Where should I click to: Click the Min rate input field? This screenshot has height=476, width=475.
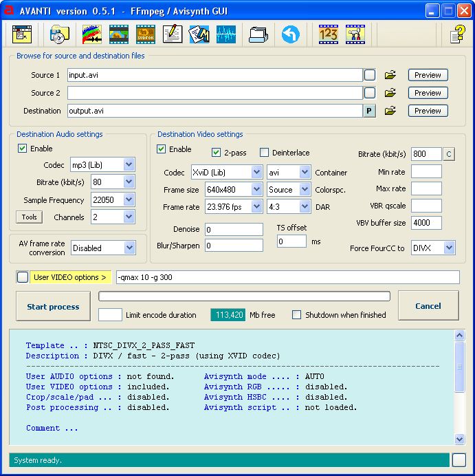coord(426,171)
